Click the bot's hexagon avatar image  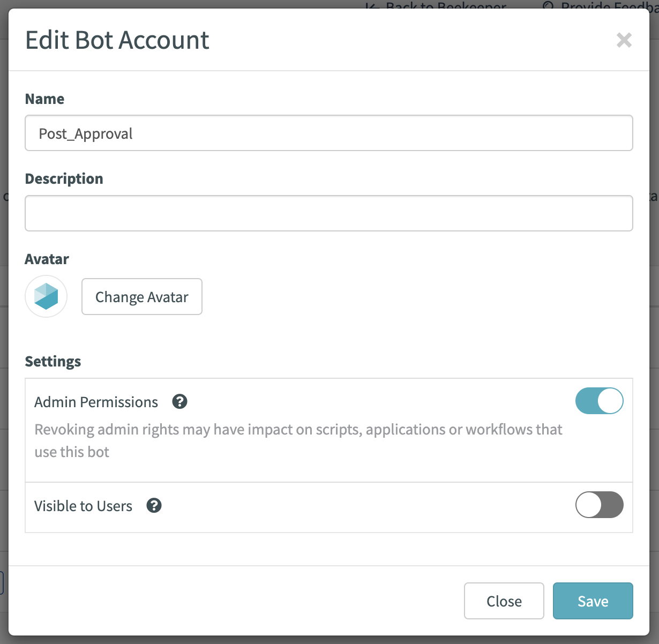46,296
